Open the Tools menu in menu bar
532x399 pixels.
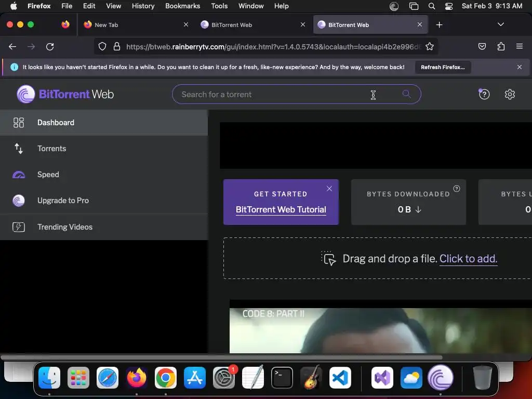coord(219,6)
